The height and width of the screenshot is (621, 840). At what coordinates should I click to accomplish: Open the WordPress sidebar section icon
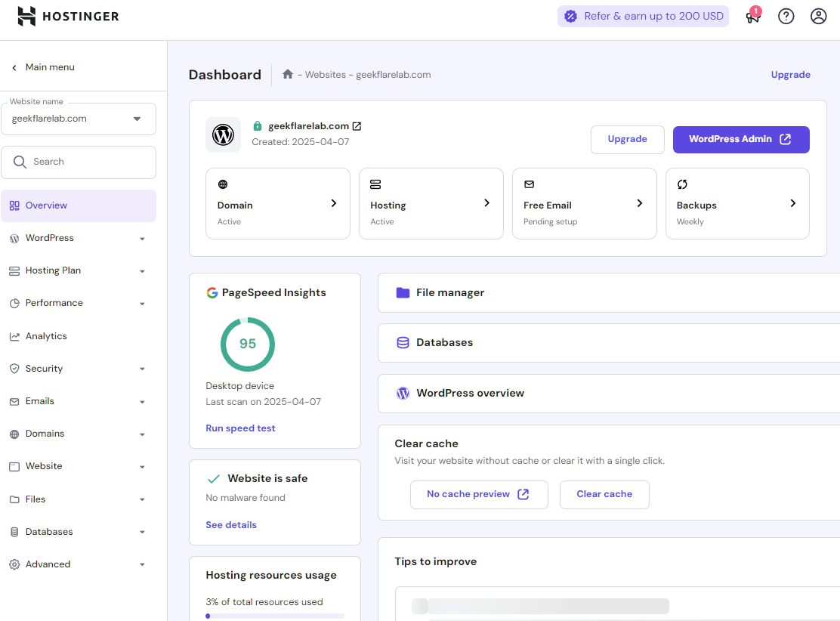point(15,237)
